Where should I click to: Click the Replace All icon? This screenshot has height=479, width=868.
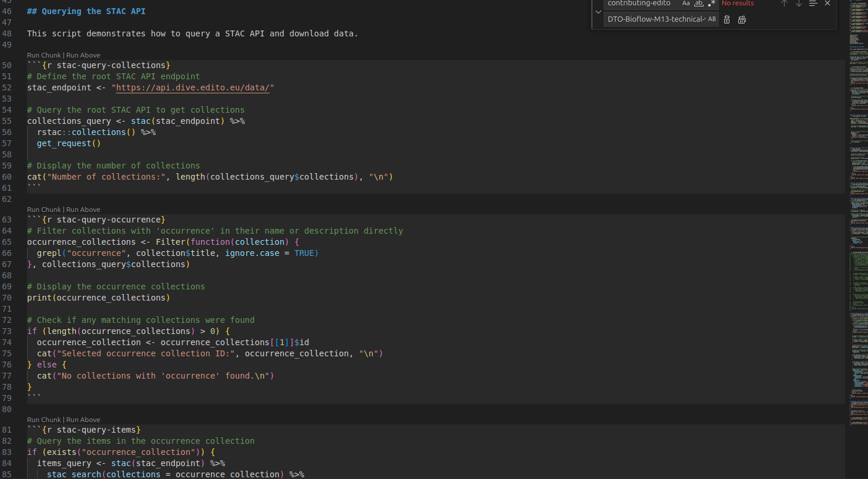(x=741, y=19)
